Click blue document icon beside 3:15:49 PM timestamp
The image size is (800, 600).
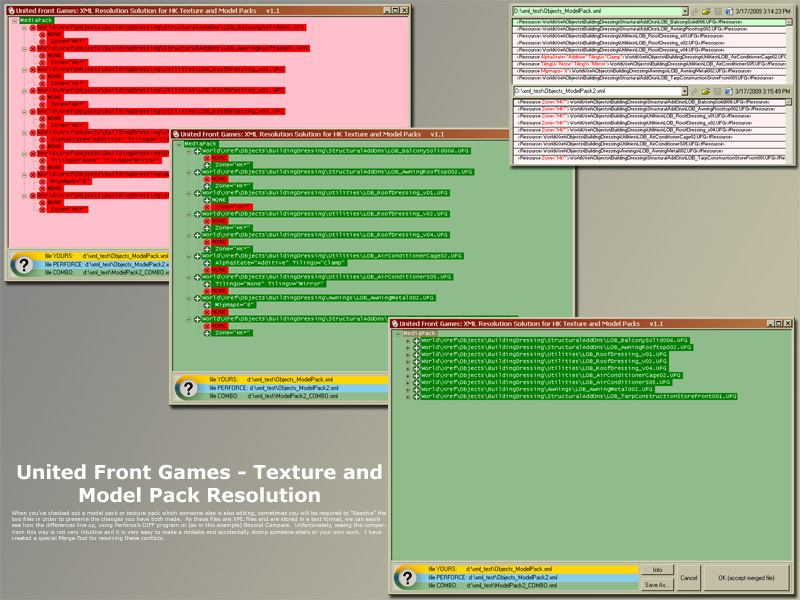[729, 91]
